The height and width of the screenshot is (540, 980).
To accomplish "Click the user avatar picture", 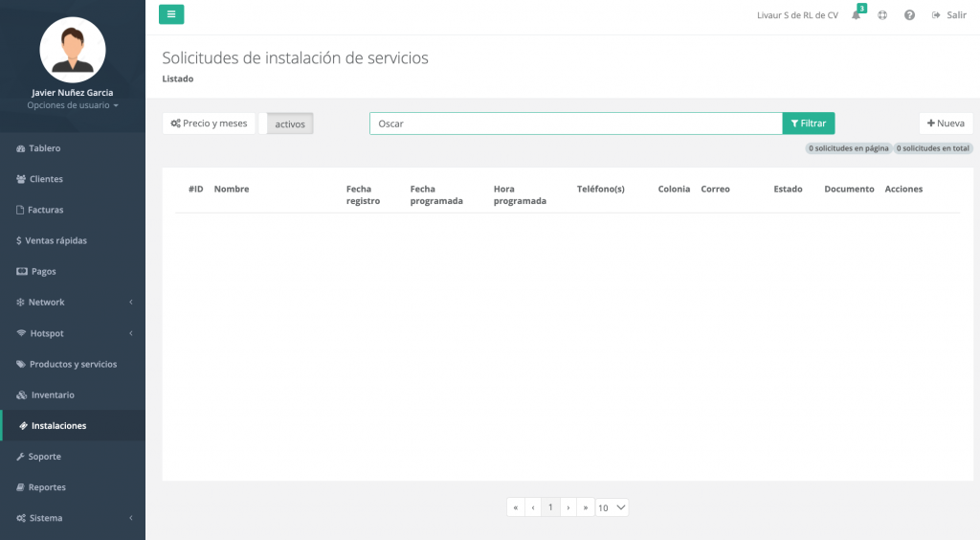I will click(73, 50).
